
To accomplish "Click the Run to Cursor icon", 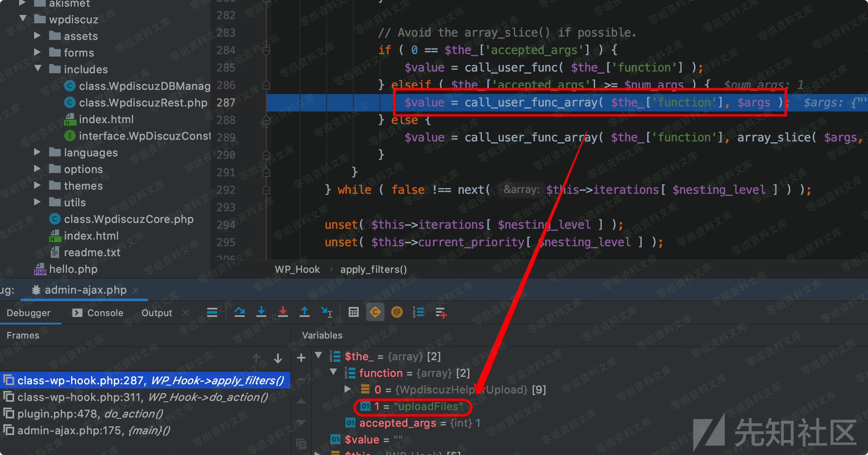I will point(327,312).
